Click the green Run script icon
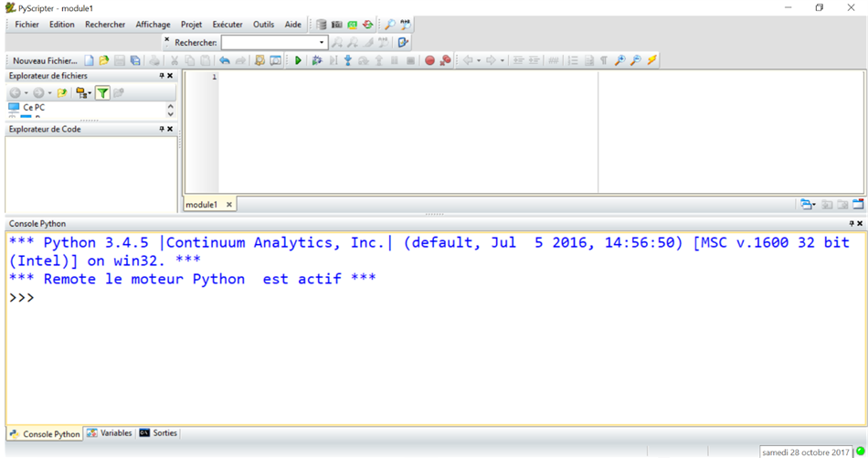 point(298,60)
